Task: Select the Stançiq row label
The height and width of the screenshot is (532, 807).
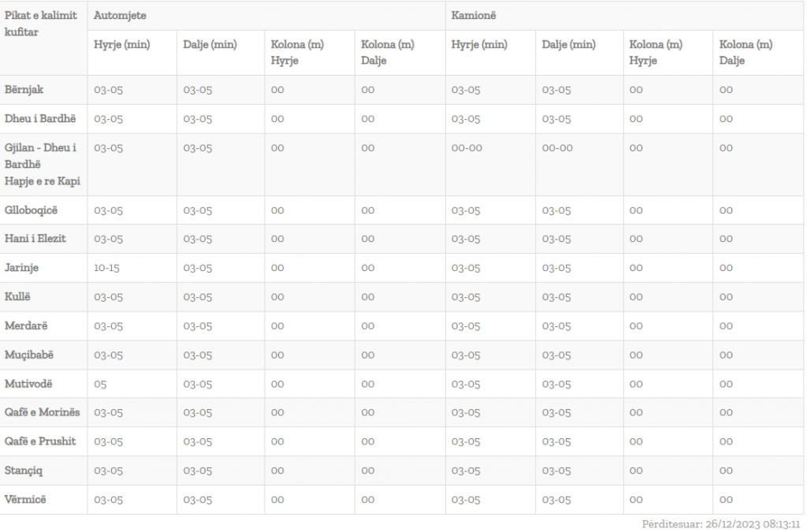Action: click(x=25, y=471)
